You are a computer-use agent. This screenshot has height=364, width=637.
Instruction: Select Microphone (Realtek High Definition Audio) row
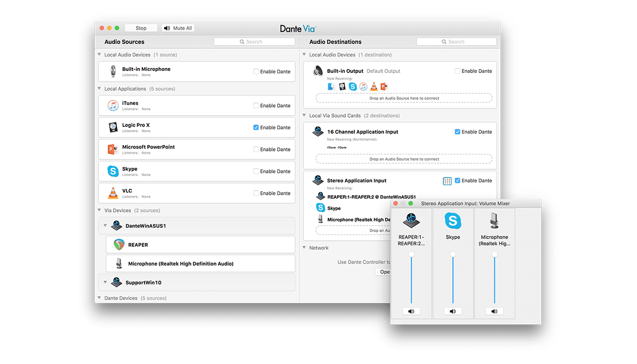pos(201,263)
